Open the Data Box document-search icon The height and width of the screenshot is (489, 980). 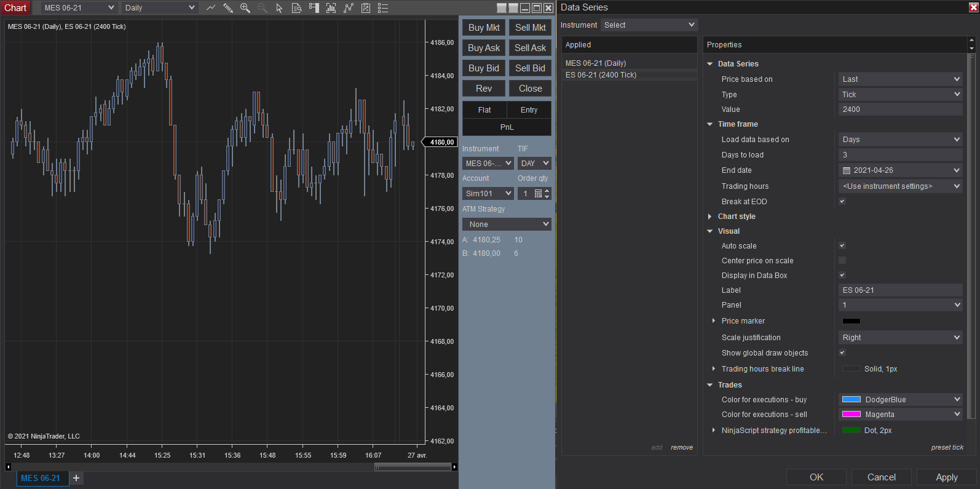(x=296, y=8)
